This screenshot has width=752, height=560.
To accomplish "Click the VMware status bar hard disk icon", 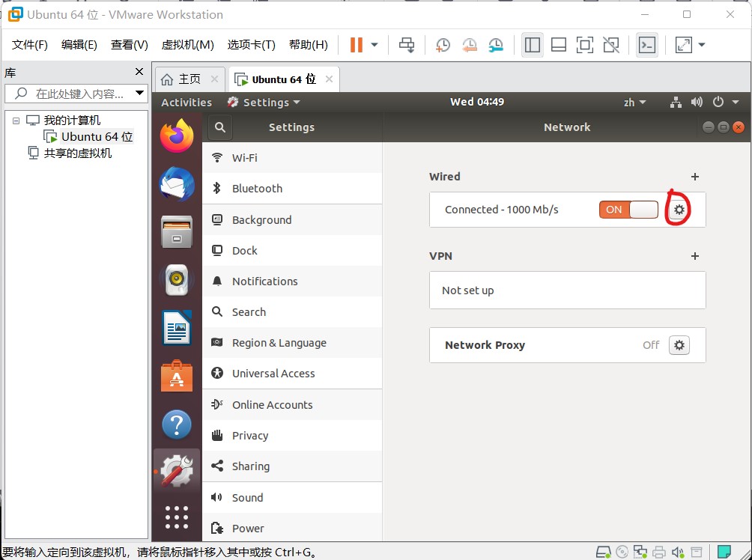I will click(x=604, y=553).
